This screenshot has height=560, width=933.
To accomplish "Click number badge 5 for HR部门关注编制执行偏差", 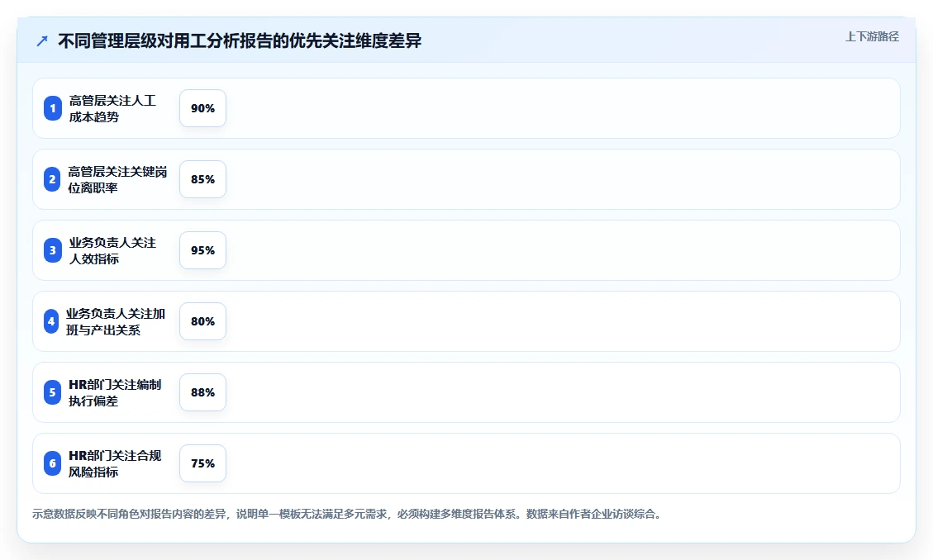I will click(x=52, y=392).
